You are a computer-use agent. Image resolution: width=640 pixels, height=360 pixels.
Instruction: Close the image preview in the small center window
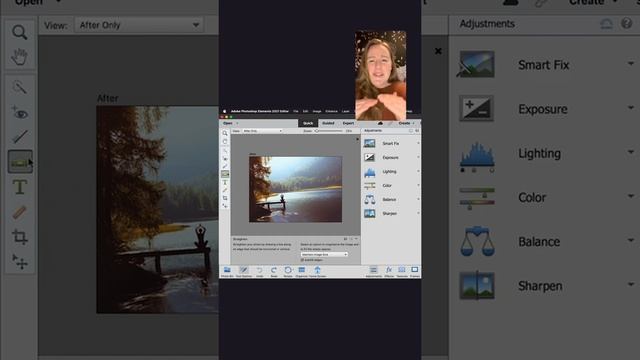click(358, 139)
